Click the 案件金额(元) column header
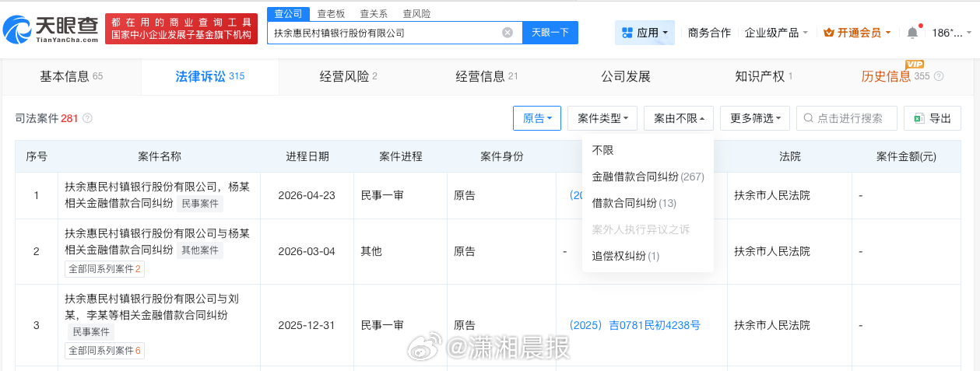Image resolution: width=980 pixels, height=371 pixels. pos(906,156)
